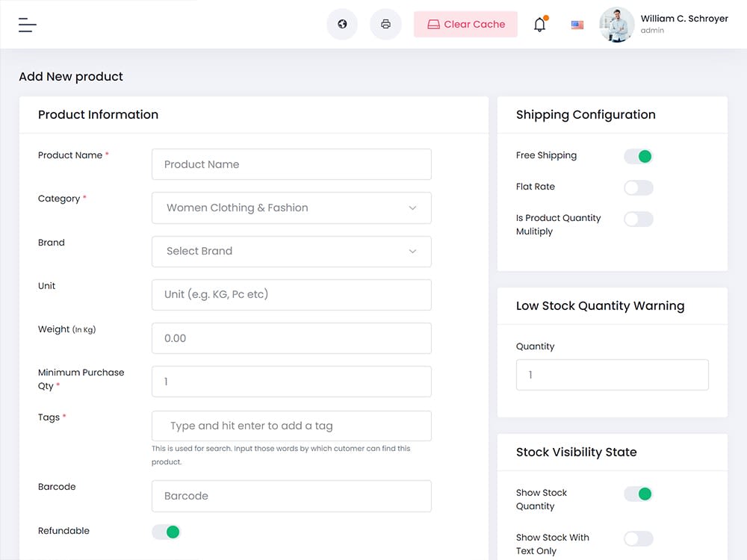Select William C. Schroyer's name

coord(684,18)
